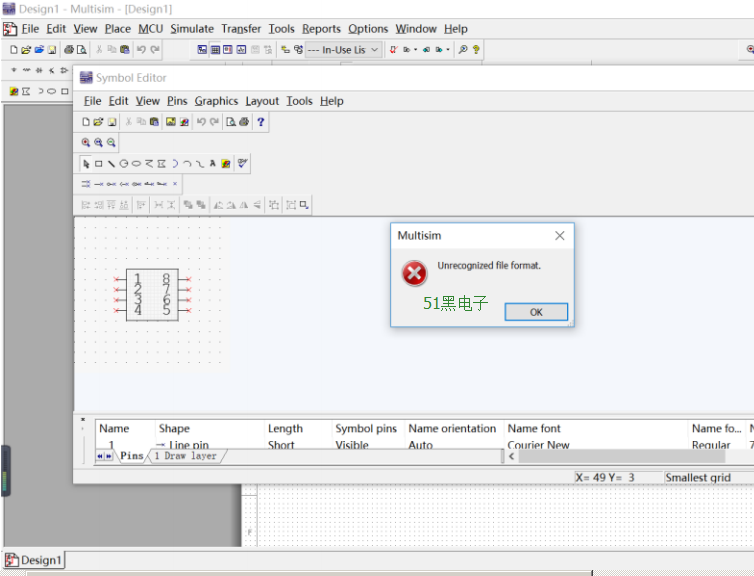Viewport: 754px width, 576px height.
Task: Select the Design1 tab at the bottom
Action: point(34,560)
